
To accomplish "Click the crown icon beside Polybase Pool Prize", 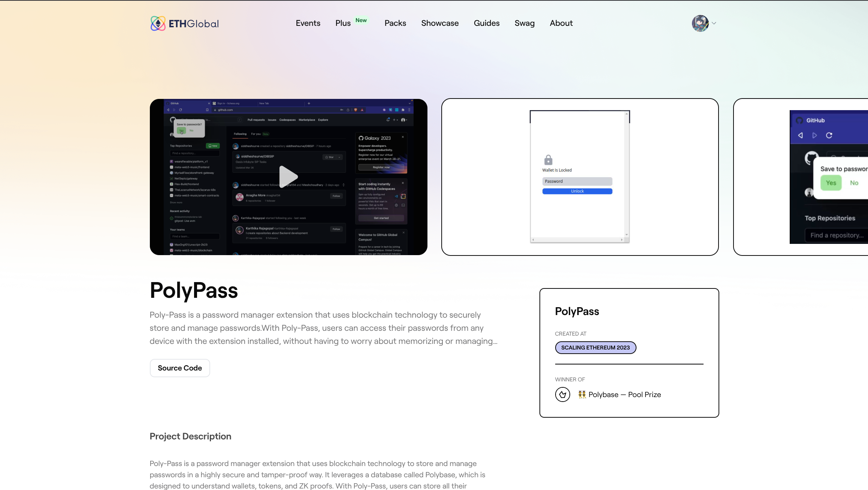I will (562, 394).
